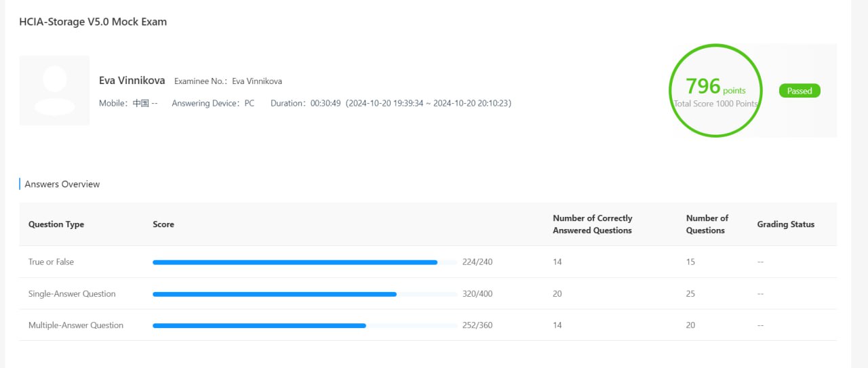Select the True or False row label
The image size is (868, 368).
[x=51, y=262]
